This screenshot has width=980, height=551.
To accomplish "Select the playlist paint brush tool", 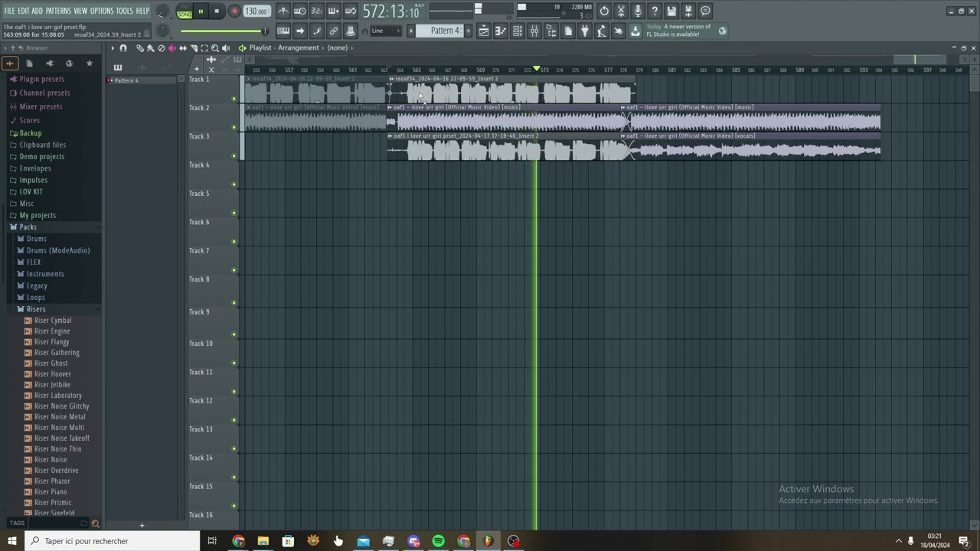I will coord(150,47).
